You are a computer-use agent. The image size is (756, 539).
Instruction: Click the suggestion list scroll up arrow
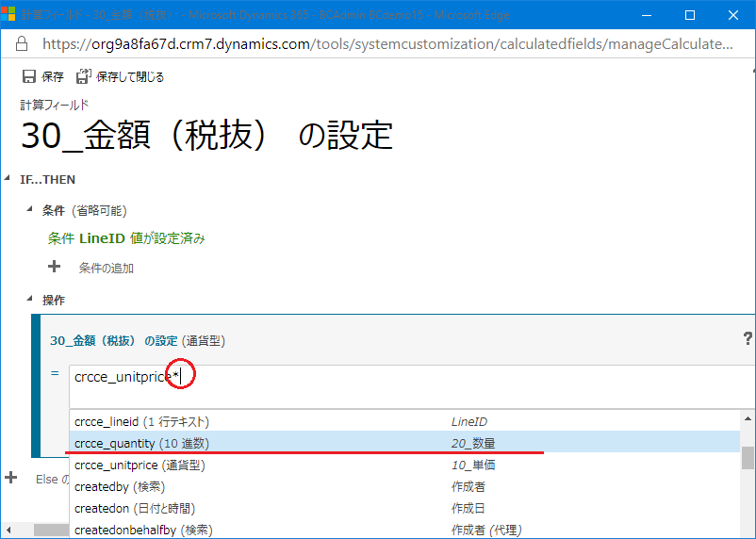(x=748, y=418)
